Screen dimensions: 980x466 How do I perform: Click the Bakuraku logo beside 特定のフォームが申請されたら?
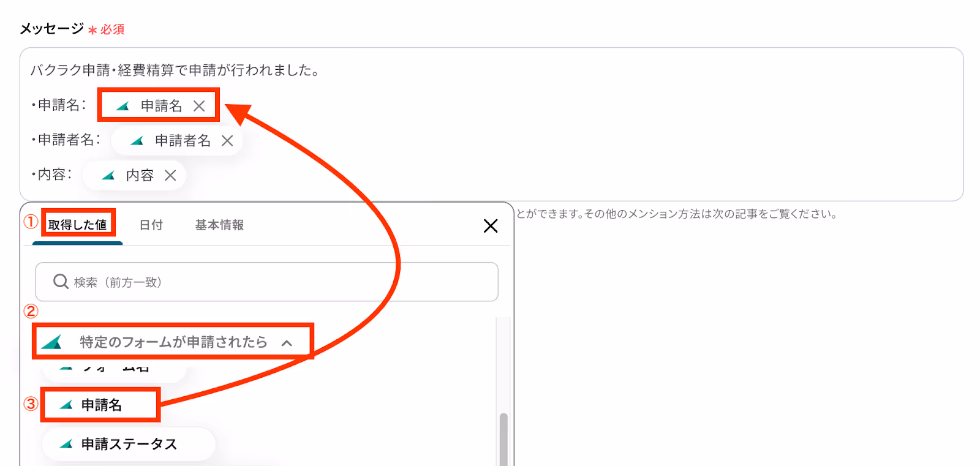pyautogui.click(x=52, y=342)
